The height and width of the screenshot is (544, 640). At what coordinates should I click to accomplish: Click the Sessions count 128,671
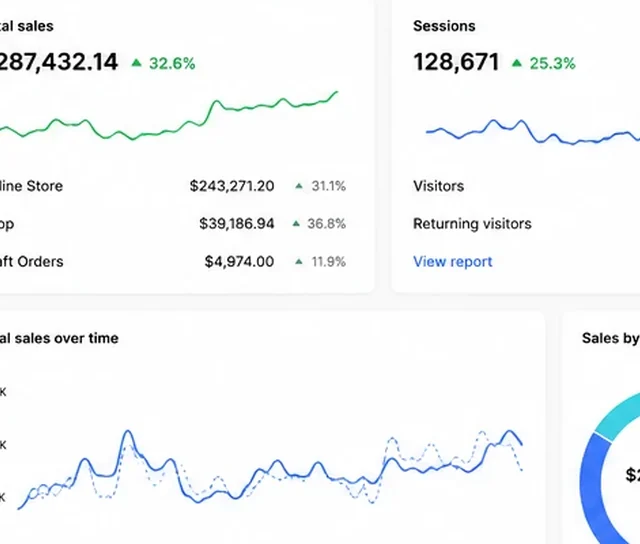[x=456, y=62]
